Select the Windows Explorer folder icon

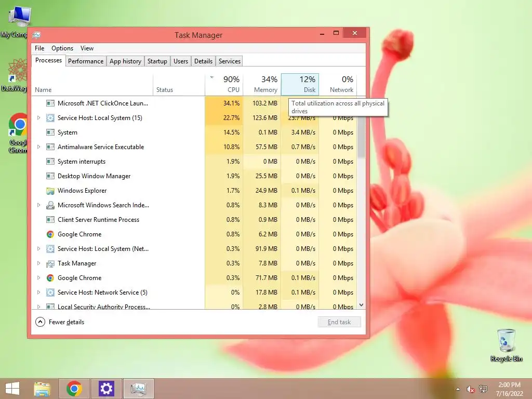[x=50, y=191]
